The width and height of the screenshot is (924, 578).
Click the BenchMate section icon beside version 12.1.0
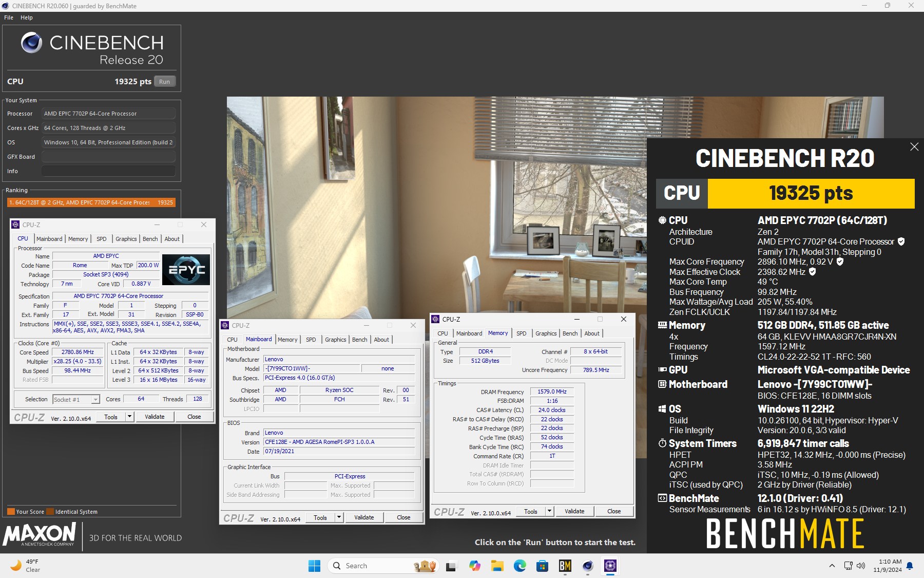(x=662, y=498)
